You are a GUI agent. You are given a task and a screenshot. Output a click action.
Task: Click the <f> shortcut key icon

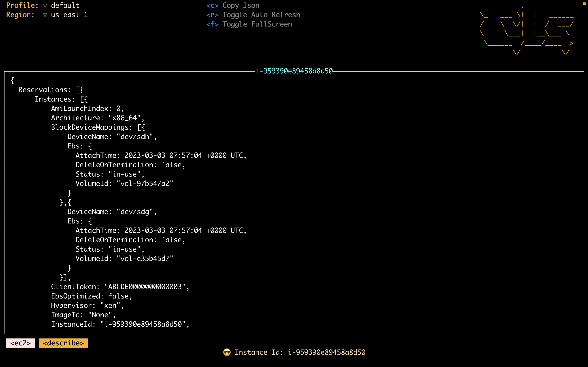[212, 24]
